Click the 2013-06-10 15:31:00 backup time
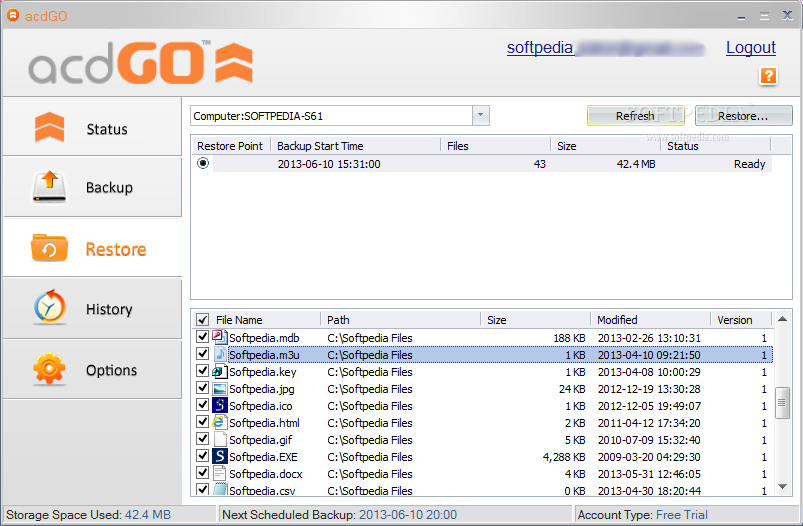 point(329,164)
